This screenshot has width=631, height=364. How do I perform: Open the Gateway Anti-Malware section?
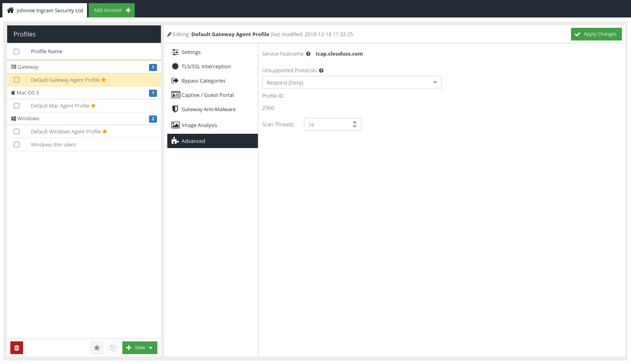click(213, 109)
